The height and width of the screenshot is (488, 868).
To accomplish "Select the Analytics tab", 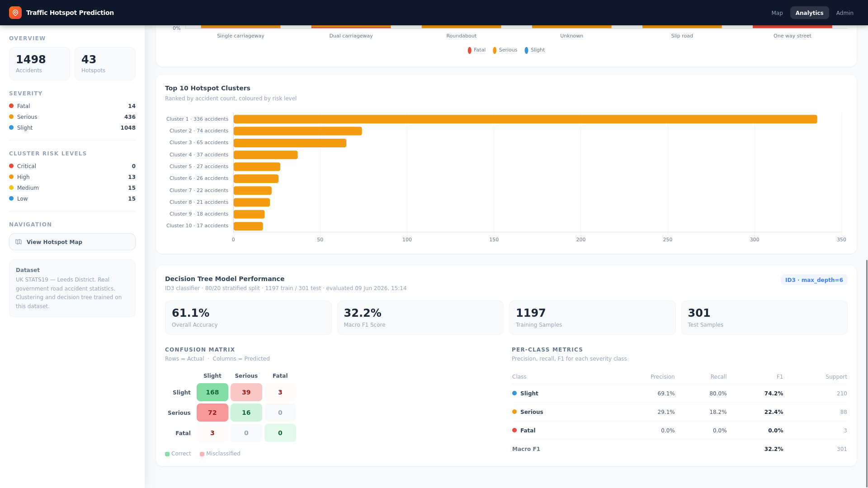I will [x=809, y=13].
